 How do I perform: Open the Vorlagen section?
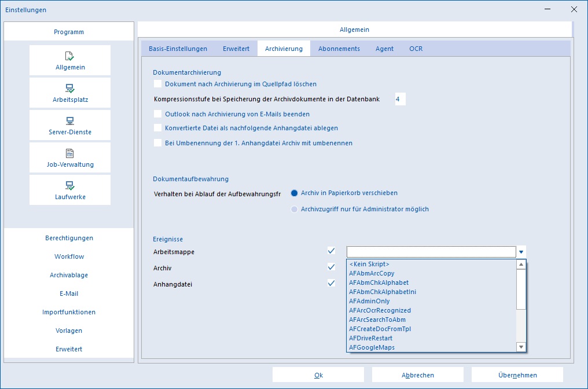(x=69, y=331)
